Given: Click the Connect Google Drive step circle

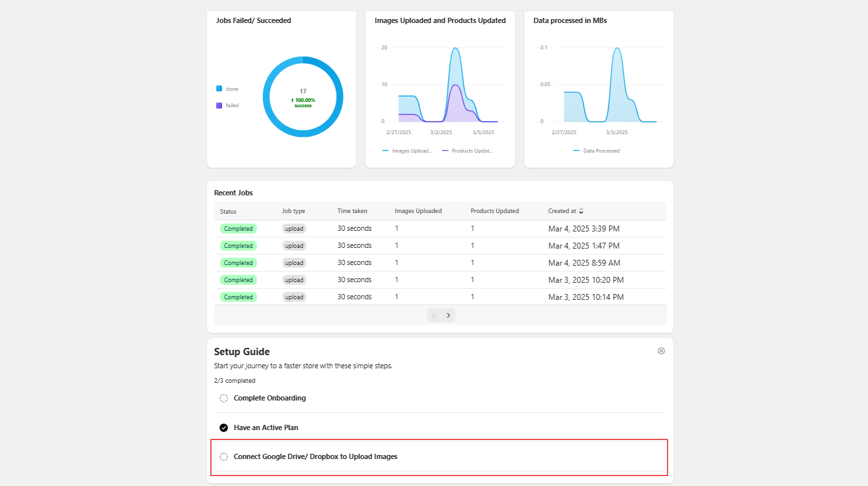Looking at the screenshot, I should tap(223, 456).
